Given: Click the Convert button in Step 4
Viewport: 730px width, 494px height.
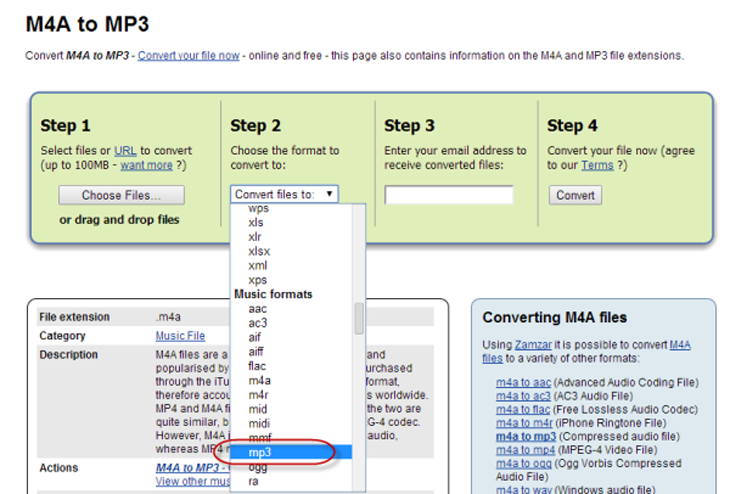Looking at the screenshot, I should [x=575, y=195].
